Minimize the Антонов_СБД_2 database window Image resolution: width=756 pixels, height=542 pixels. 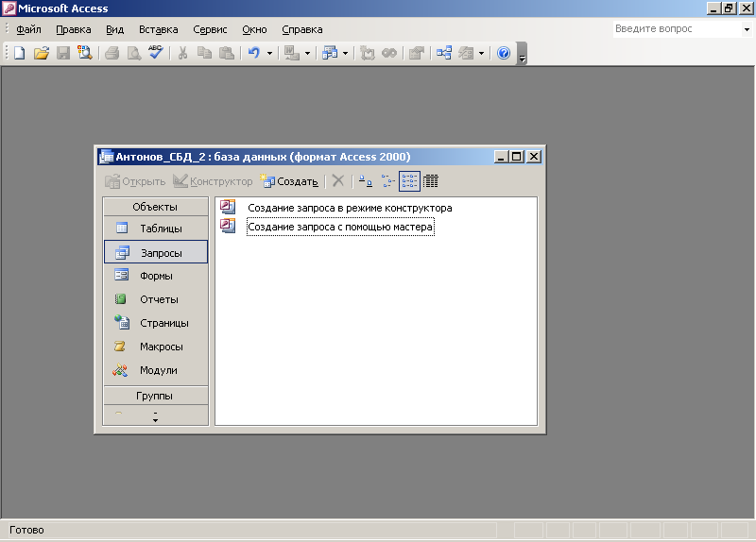click(502, 157)
